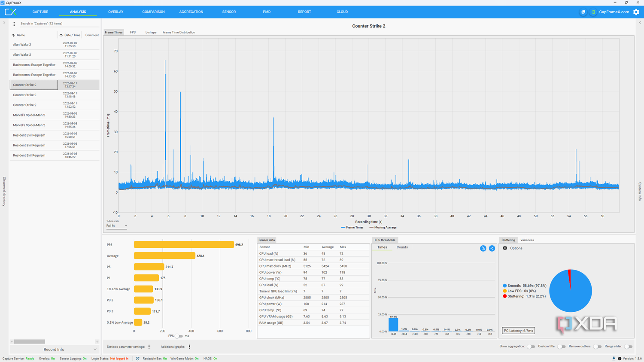
Task: Click the info icon beside Version
Action: (620, 359)
